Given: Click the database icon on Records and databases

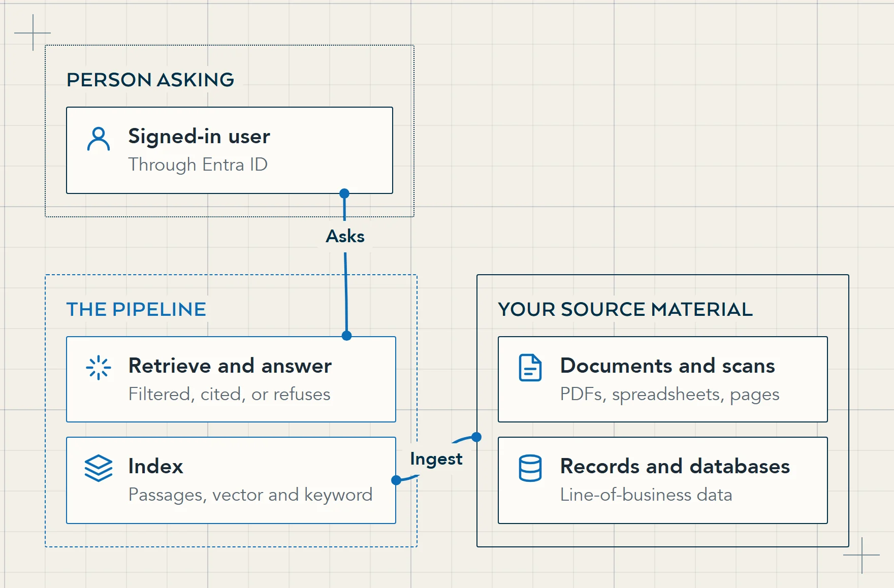Looking at the screenshot, I should (530, 468).
